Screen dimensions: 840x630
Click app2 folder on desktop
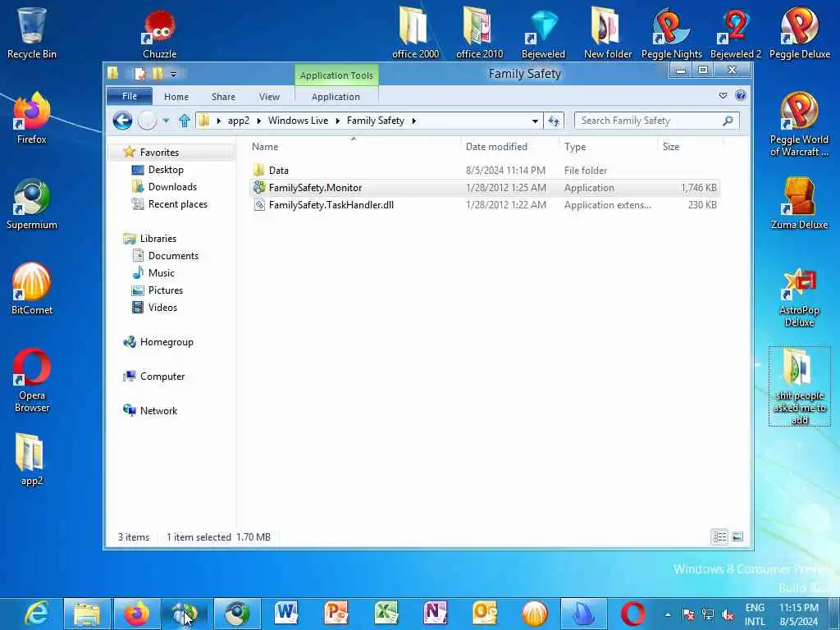32,459
